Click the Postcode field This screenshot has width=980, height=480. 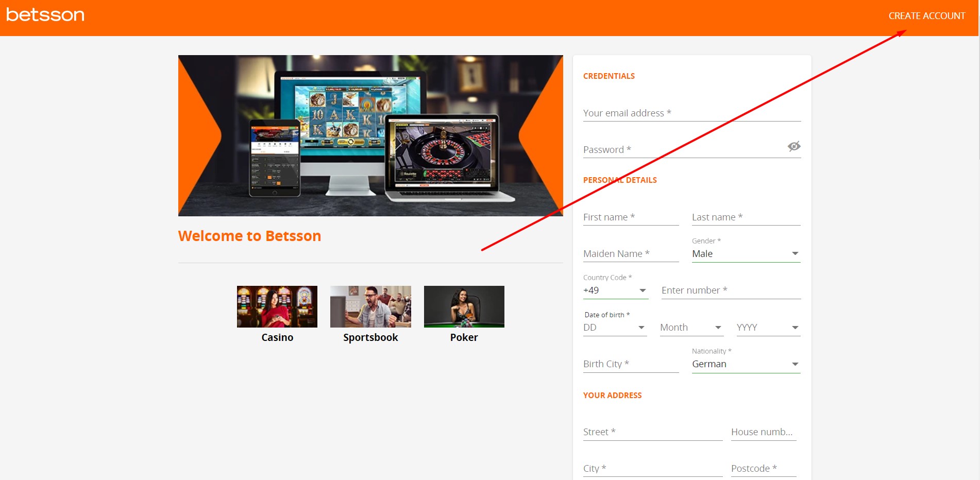coord(764,469)
